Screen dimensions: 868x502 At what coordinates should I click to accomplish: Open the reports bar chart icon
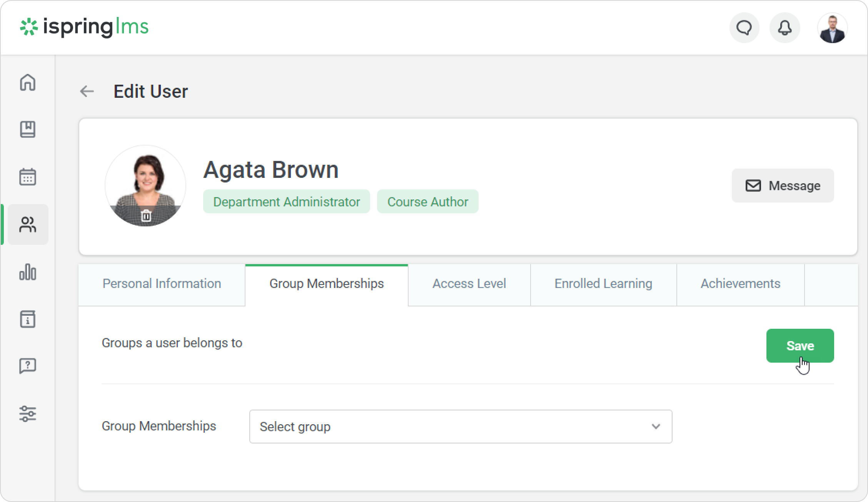click(28, 272)
